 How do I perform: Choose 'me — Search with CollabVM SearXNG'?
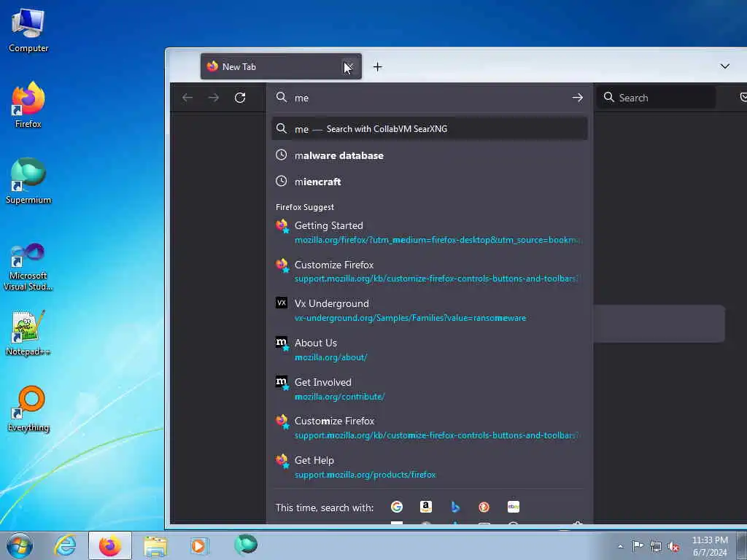pyautogui.click(x=429, y=128)
